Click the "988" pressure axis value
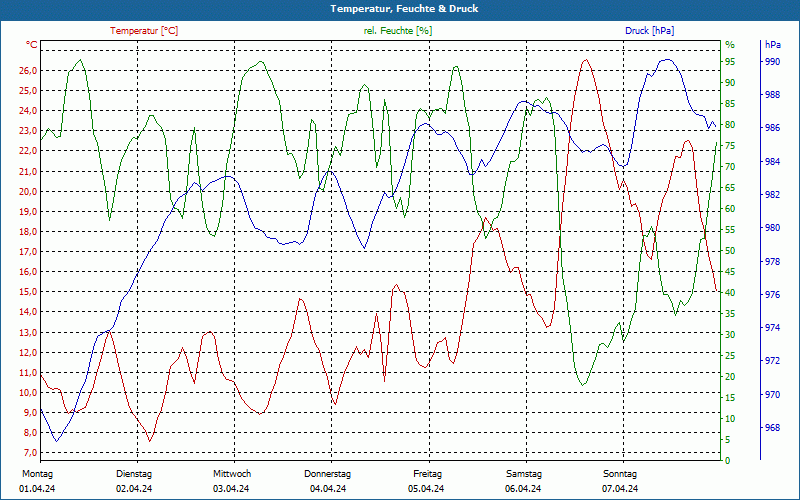The width and height of the screenshot is (800, 500). 772,95
